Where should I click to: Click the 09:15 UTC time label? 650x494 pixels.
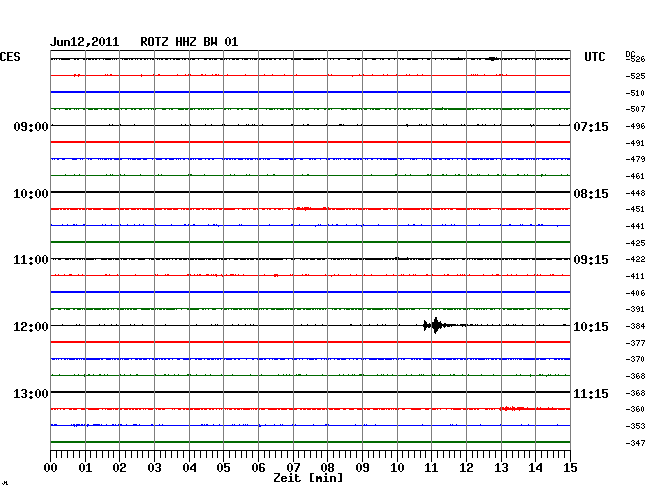click(591, 260)
